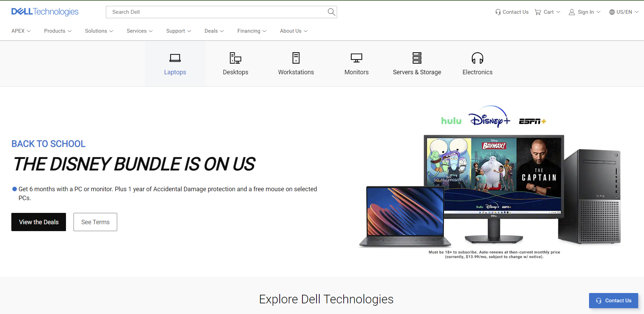Click the Dell Technologies logo

45,11
